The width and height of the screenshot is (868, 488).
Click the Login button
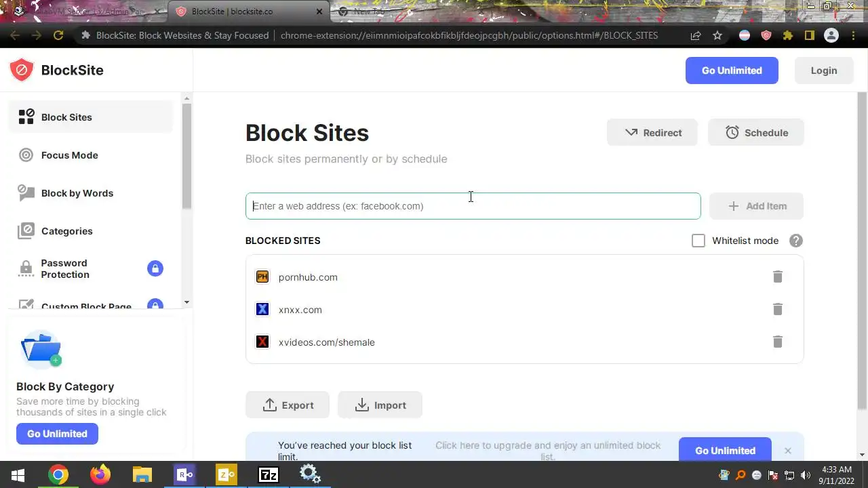[824, 70]
